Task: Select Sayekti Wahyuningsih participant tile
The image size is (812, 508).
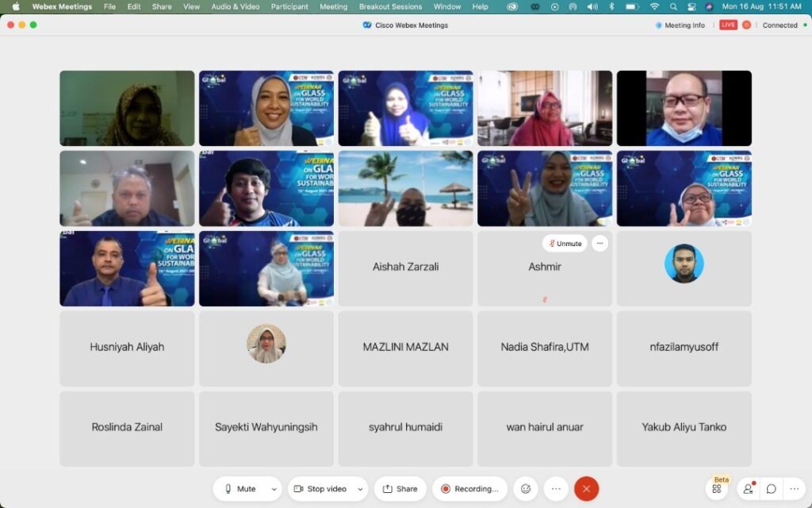Action: (266, 429)
